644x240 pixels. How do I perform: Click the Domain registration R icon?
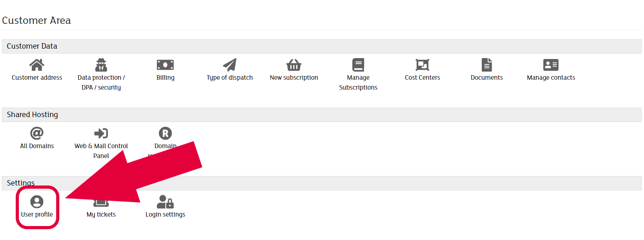tap(165, 133)
